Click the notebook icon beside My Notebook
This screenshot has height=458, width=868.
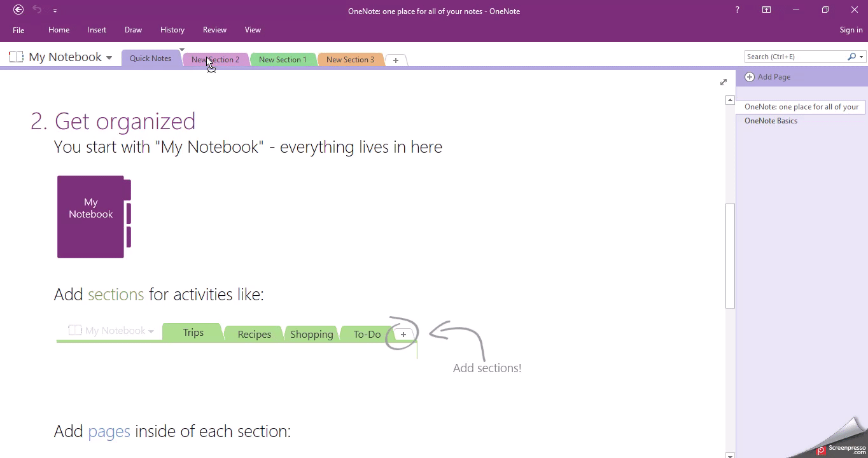pos(16,56)
